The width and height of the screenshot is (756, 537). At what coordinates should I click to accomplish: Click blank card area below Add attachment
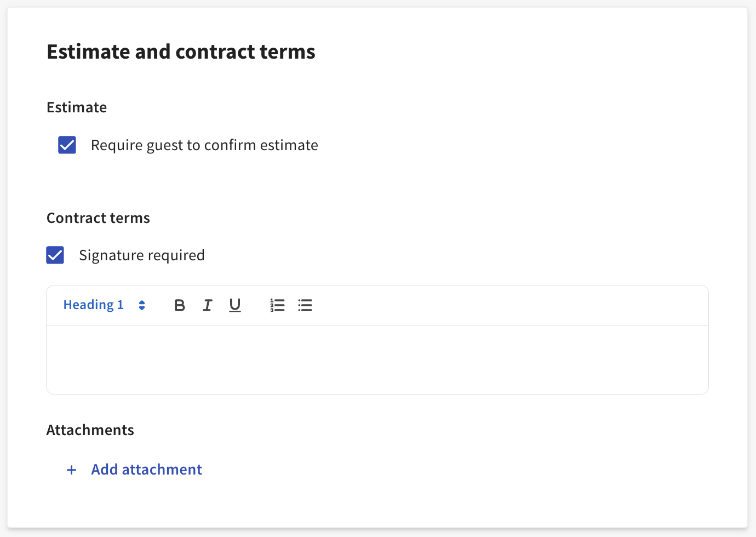[377, 504]
